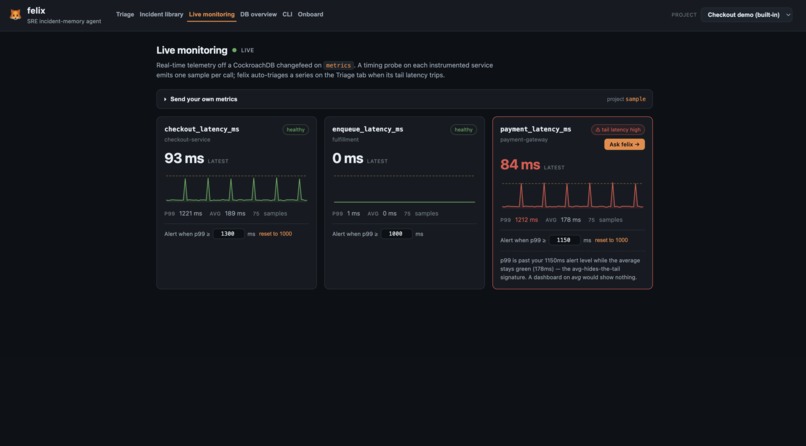The width and height of the screenshot is (806, 446).
Task: Reset checkout_latency_ms threshold to 1000
Action: 275,234
